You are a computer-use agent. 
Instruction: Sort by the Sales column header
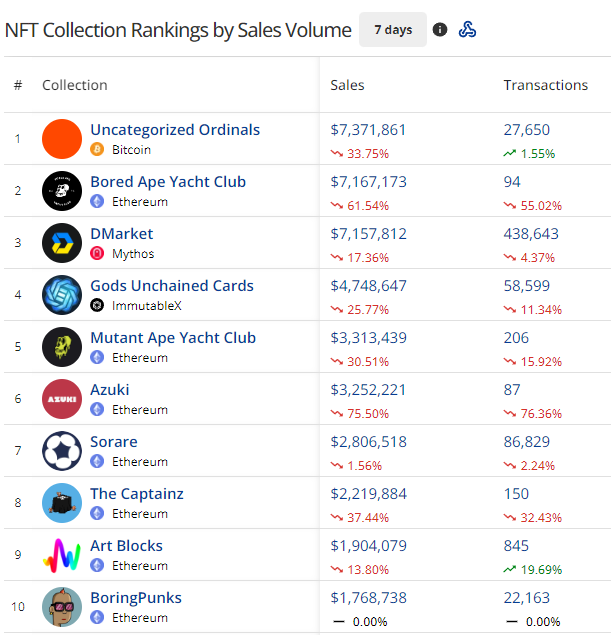pyautogui.click(x=348, y=85)
